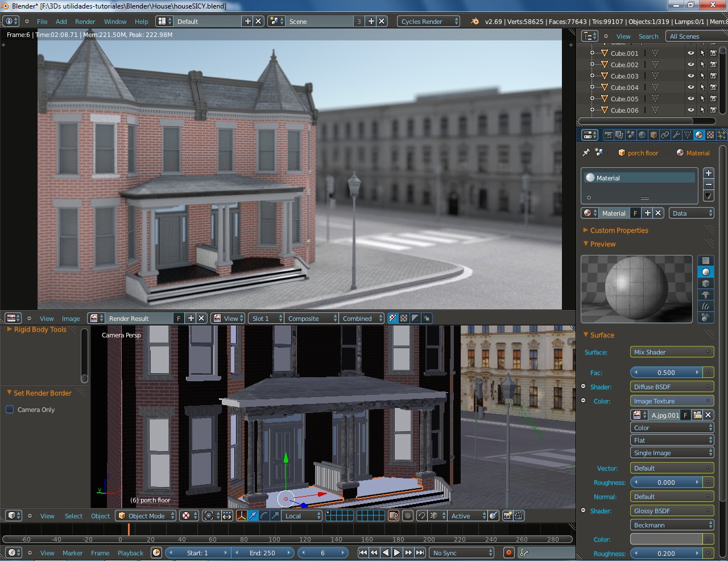This screenshot has height=561, width=728.
Task: Hide Cube.003 using its eye icon
Action: (690, 76)
